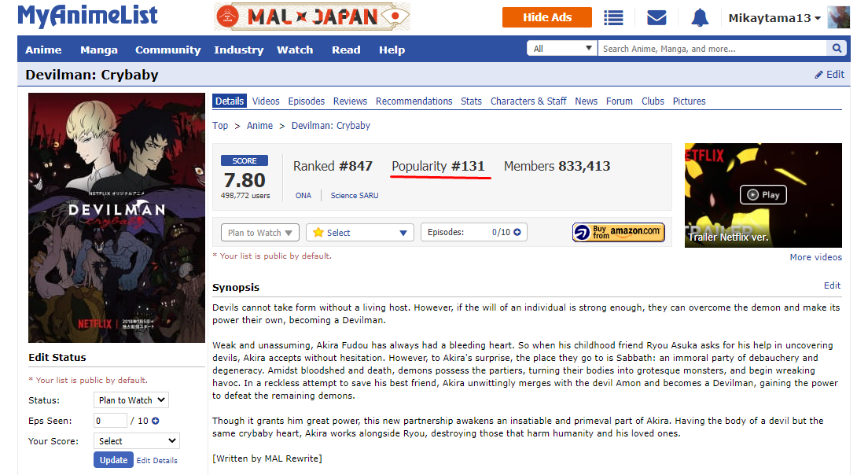Open the Manga menu

(99, 50)
